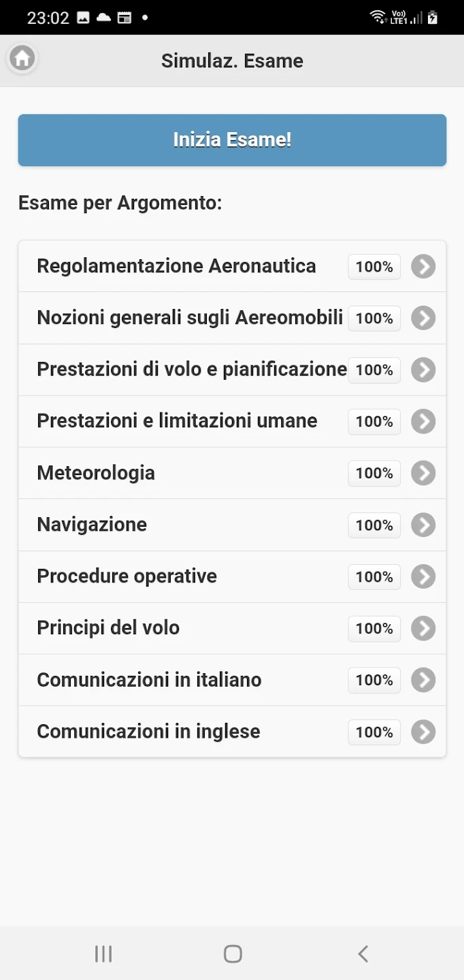Tap arrow next to Prestazioni e limitazioni umane

pyautogui.click(x=423, y=421)
